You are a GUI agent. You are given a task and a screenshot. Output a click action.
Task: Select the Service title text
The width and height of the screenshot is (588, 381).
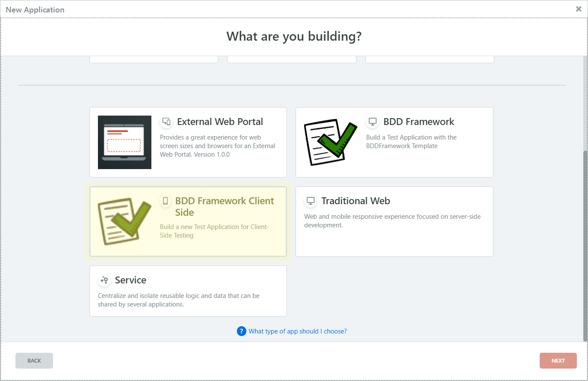[x=130, y=280]
